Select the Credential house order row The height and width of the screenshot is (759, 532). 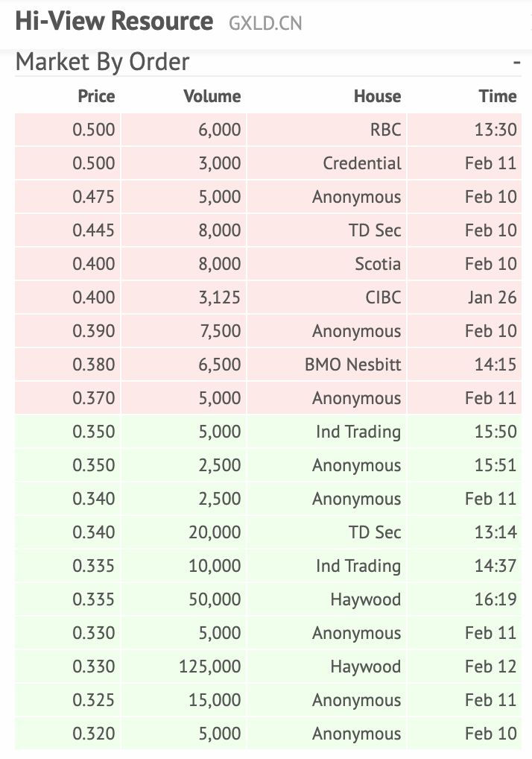click(268, 163)
